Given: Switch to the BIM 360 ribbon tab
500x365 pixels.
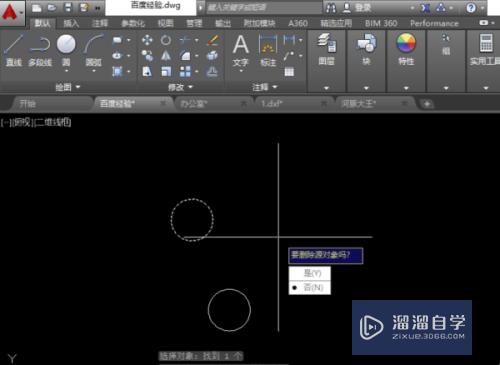Looking at the screenshot, I should (x=381, y=23).
